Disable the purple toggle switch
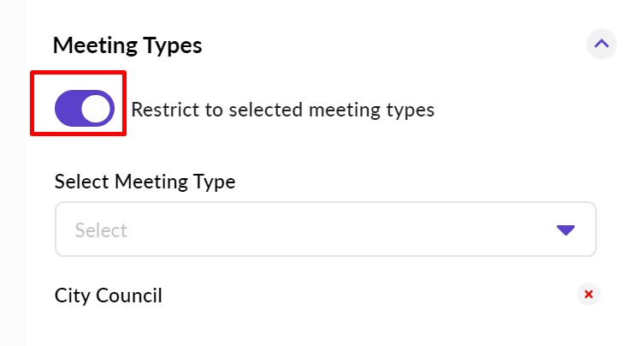 click(84, 109)
